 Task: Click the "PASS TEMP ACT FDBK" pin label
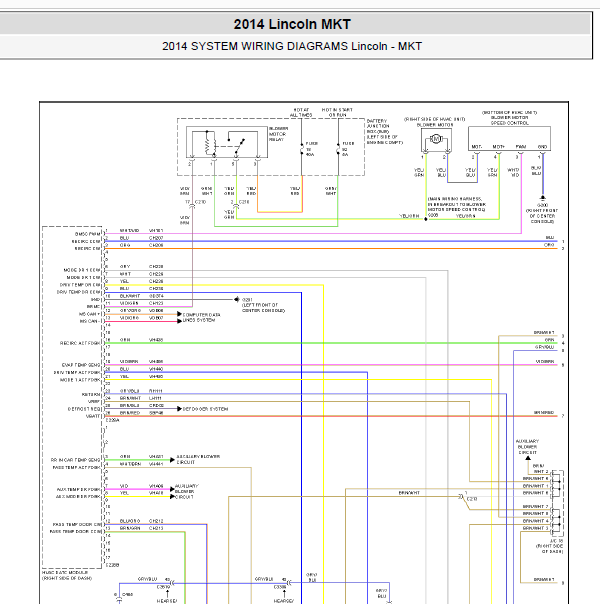click(77, 468)
